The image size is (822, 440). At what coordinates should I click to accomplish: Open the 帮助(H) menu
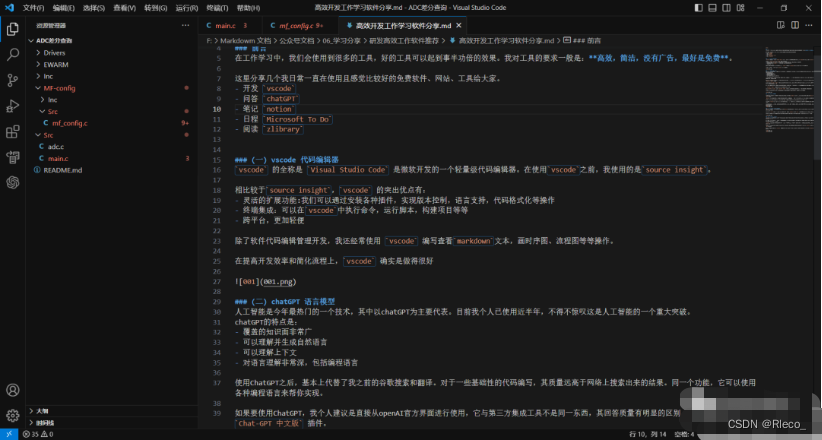coord(248,8)
